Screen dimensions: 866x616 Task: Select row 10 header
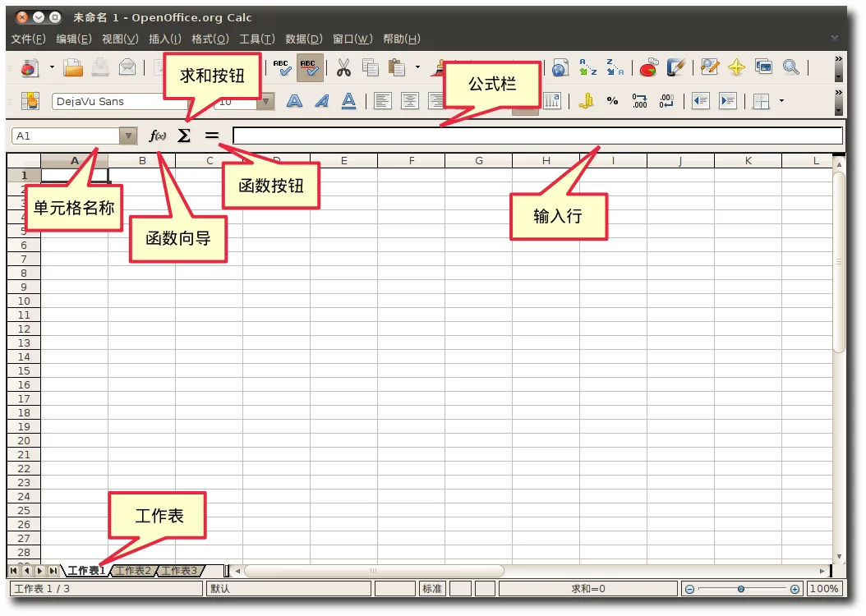pyautogui.click(x=24, y=301)
